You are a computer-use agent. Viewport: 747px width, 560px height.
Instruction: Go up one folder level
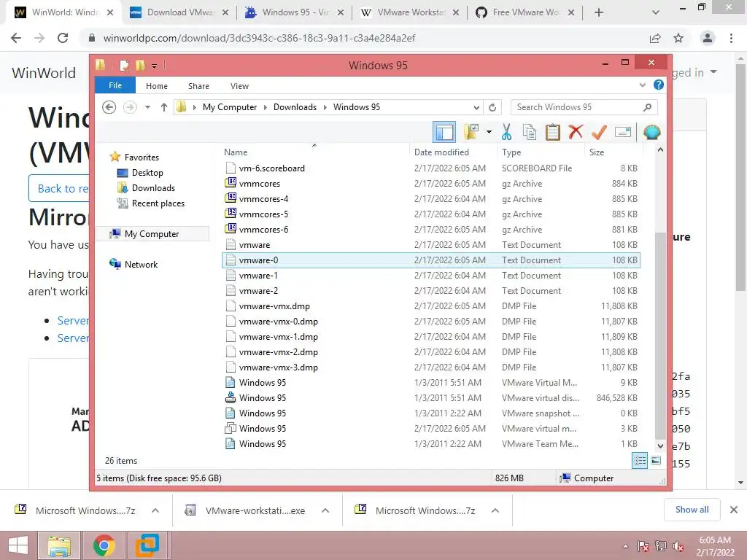(x=164, y=107)
